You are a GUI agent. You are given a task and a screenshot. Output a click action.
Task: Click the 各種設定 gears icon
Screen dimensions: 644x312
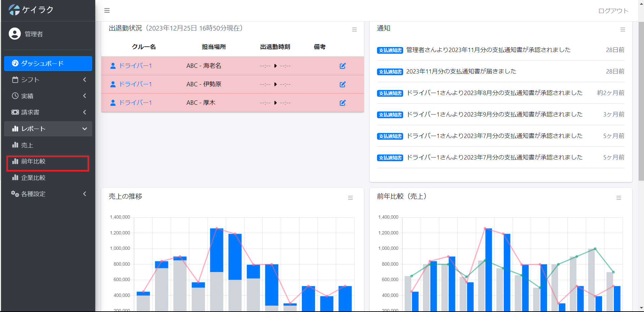point(15,194)
